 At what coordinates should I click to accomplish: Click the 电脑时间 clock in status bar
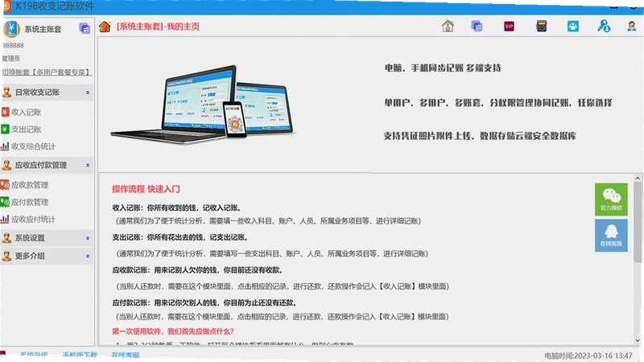[x=588, y=356]
